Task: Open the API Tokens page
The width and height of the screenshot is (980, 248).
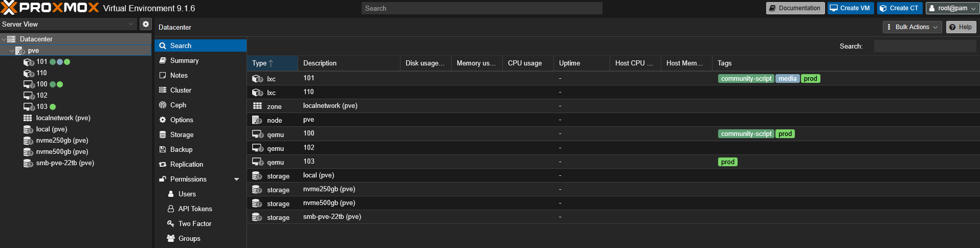Action: click(x=201, y=209)
